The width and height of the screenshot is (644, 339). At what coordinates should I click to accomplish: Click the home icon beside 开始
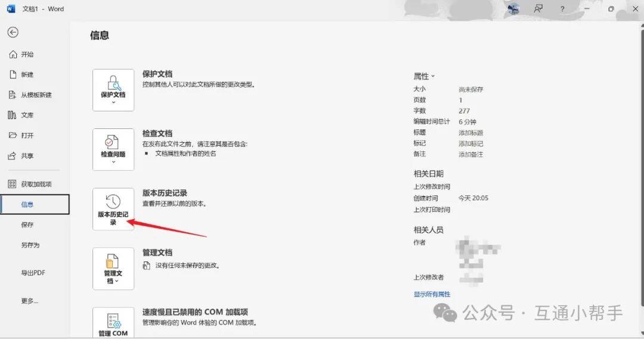(x=13, y=54)
